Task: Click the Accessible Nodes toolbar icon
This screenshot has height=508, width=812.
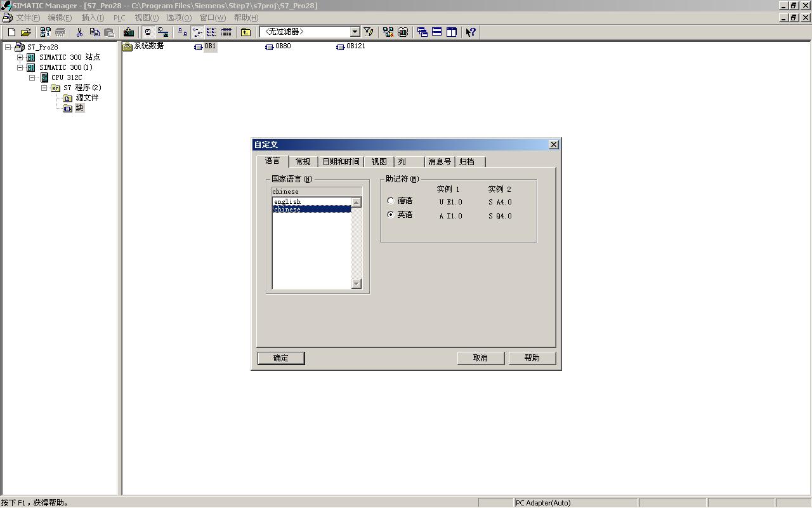Action: (x=46, y=32)
